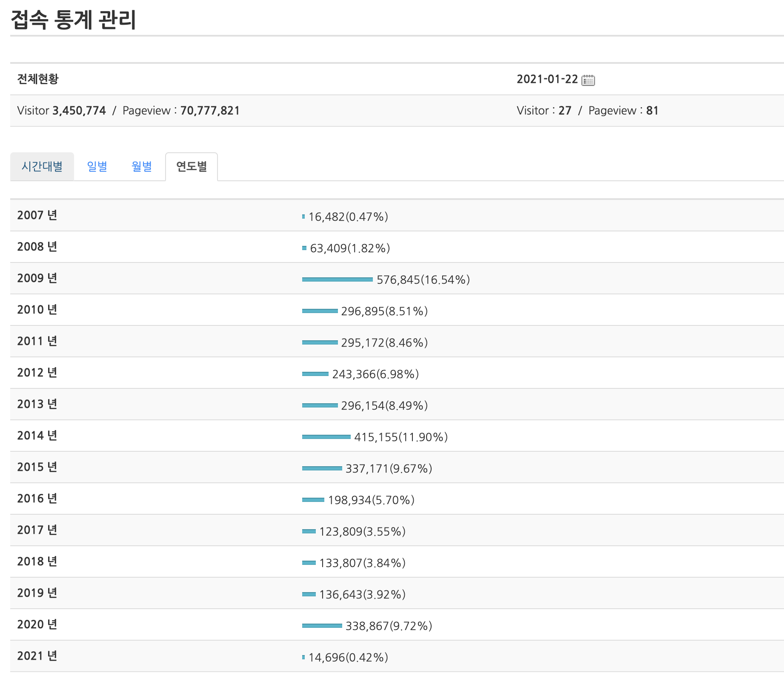Image resolution: width=784 pixels, height=684 pixels.
Task: Click today's Pageview value 81
Action: [x=652, y=111]
